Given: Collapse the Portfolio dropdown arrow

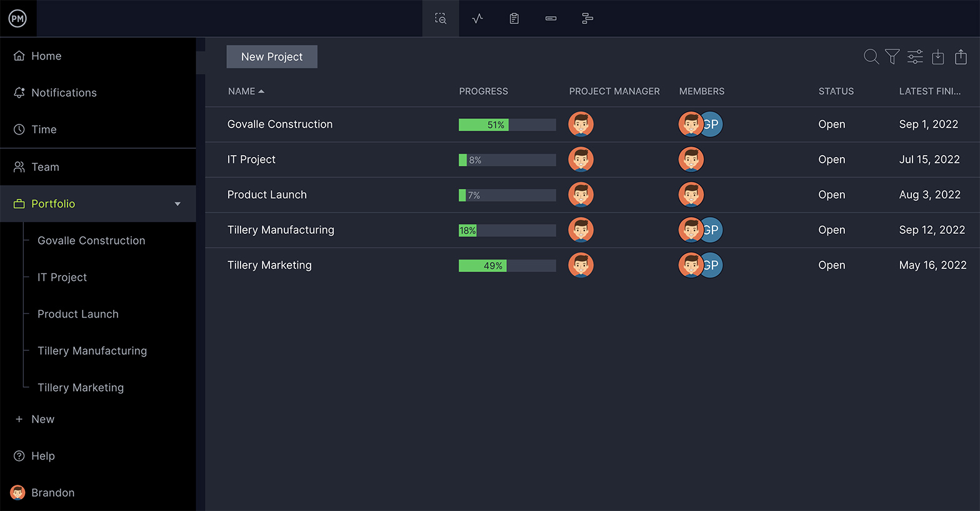Looking at the screenshot, I should pos(177,204).
